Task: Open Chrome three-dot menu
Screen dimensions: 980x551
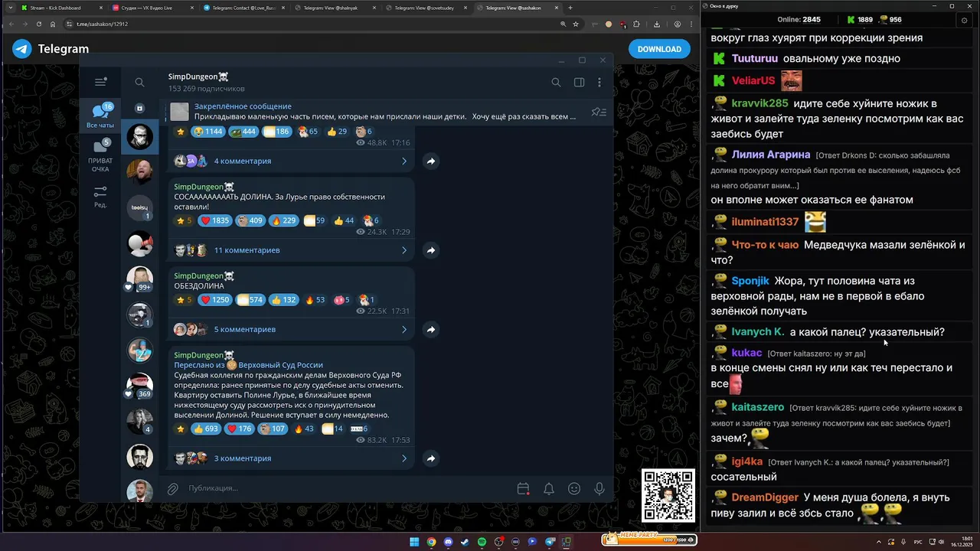Action: point(691,24)
